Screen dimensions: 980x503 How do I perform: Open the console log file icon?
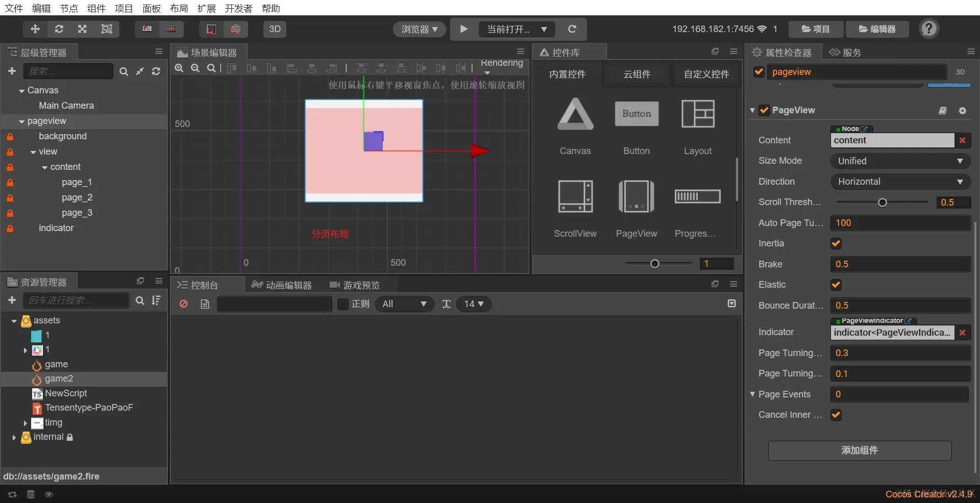205,304
